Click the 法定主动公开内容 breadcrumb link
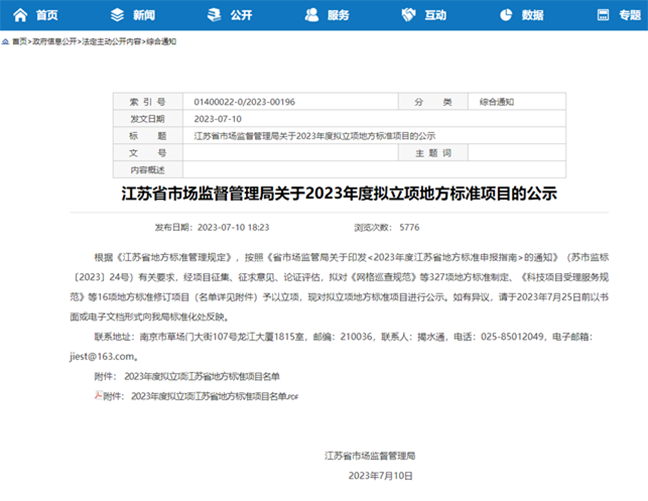 (x=111, y=42)
